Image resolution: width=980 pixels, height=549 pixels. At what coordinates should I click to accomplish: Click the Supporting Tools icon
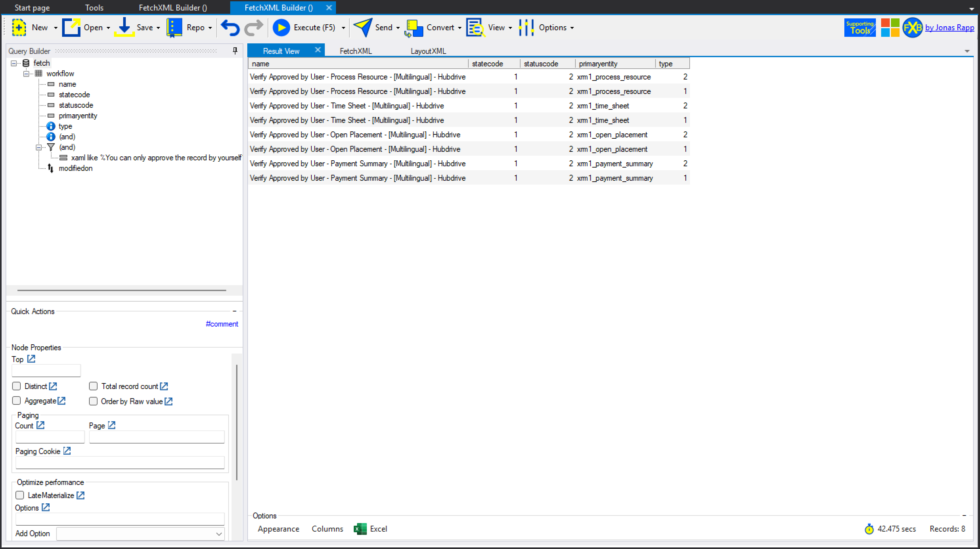[859, 27]
